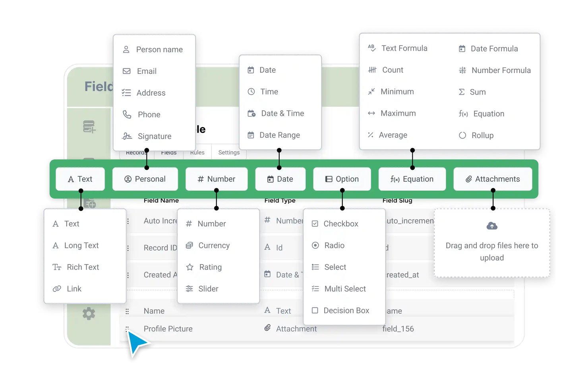Click the Date & Time calendar-clock icon
The image size is (588, 392).
click(251, 114)
